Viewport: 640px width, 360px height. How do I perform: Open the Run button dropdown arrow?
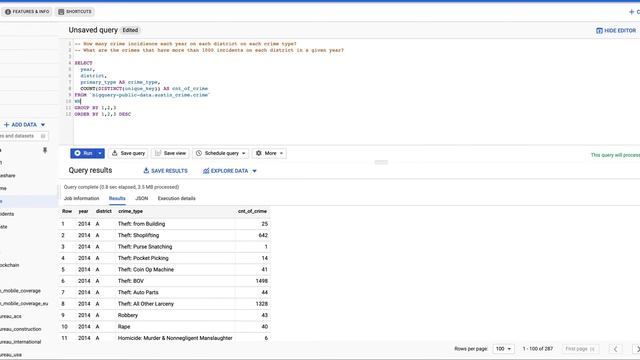click(100, 153)
